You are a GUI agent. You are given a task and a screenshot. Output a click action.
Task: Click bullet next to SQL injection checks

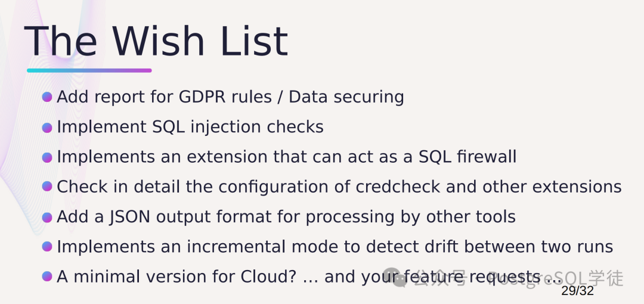click(47, 127)
